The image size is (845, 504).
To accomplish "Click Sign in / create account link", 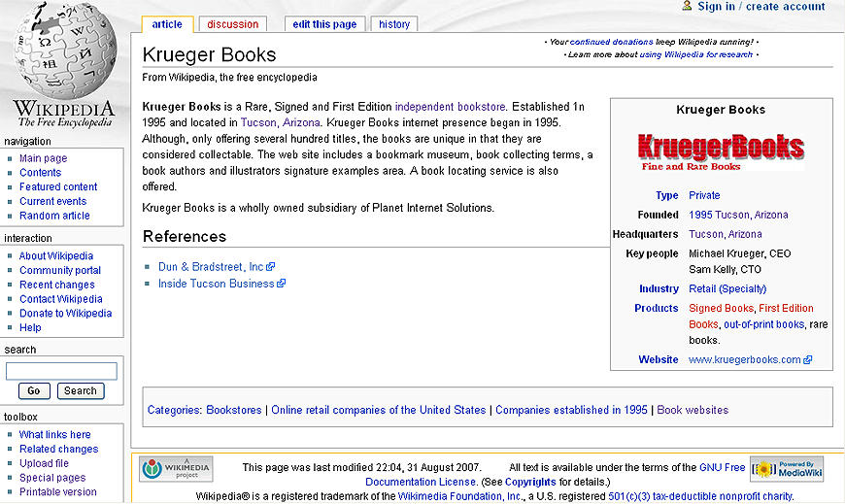I will 760,7.
